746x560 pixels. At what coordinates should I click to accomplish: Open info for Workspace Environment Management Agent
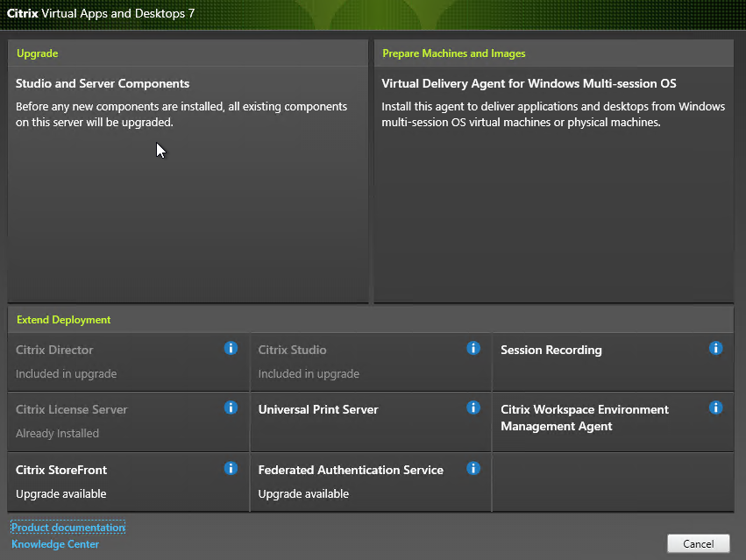click(715, 408)
